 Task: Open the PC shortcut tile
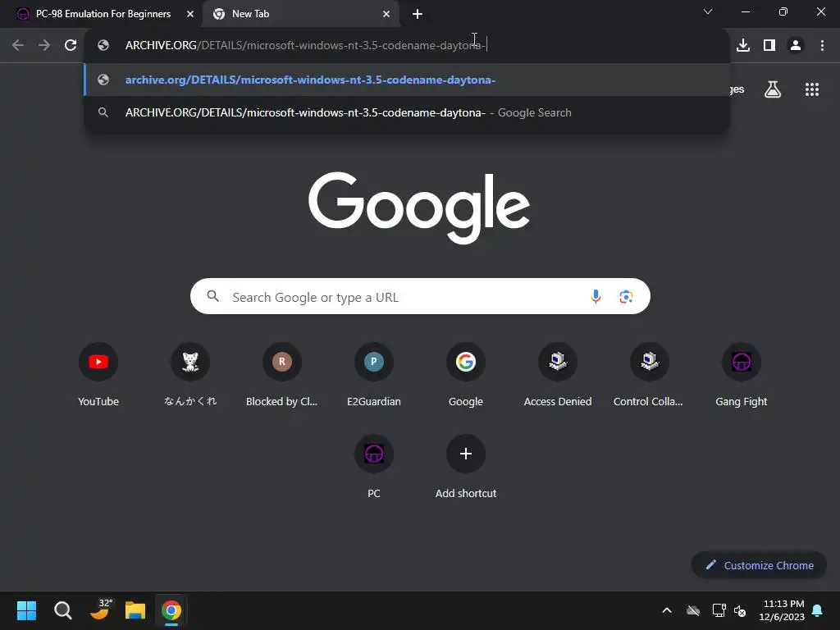pos(374,467)
